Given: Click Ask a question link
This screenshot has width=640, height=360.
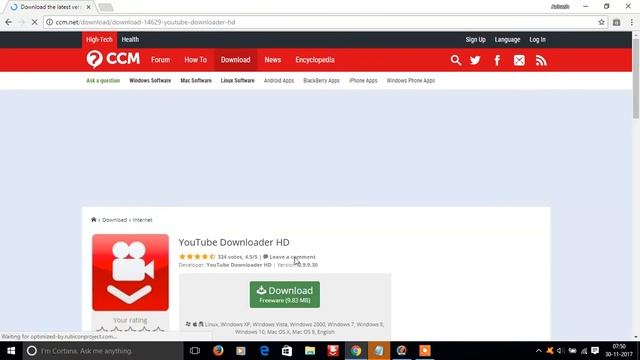Looking at the screenshot, I should coord(103,80).
